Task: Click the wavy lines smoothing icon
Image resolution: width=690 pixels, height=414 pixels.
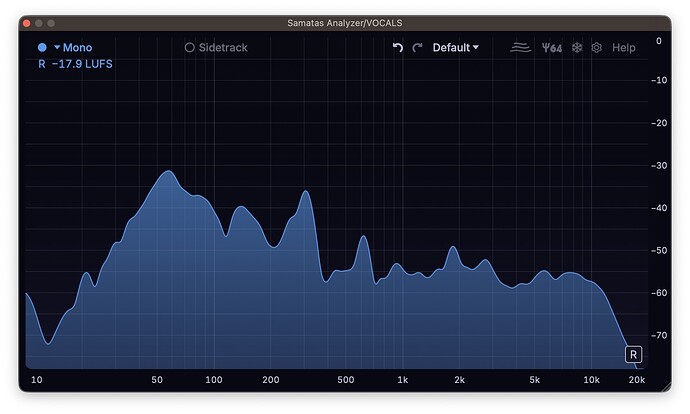Action: pos(520,48)
